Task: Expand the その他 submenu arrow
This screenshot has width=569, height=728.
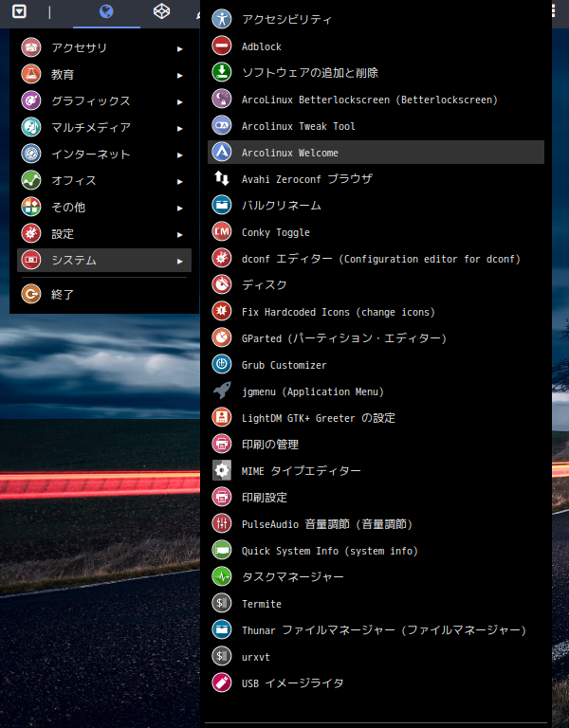Action: point(180,208)
